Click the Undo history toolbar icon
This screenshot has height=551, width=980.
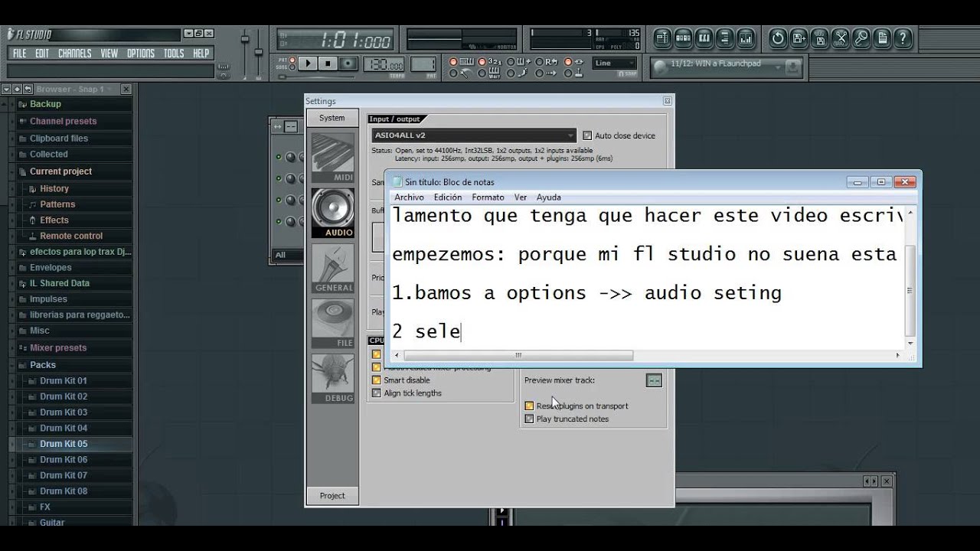pos(778,37)
